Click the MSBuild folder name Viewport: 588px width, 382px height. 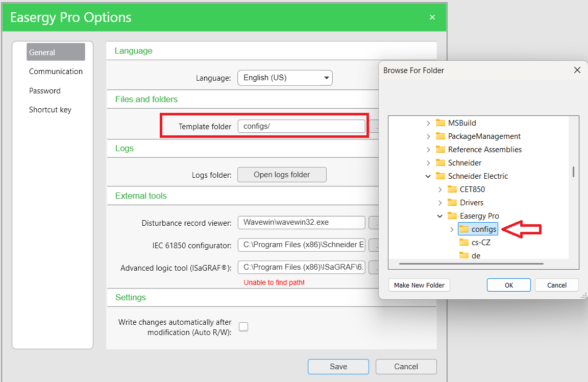(462, 123)
